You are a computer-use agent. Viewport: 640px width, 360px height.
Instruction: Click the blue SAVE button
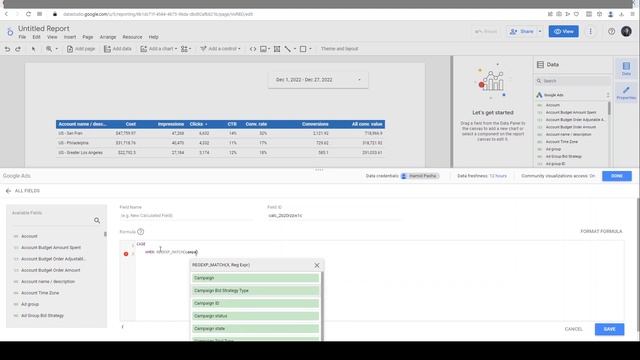(x=609, y=329)
